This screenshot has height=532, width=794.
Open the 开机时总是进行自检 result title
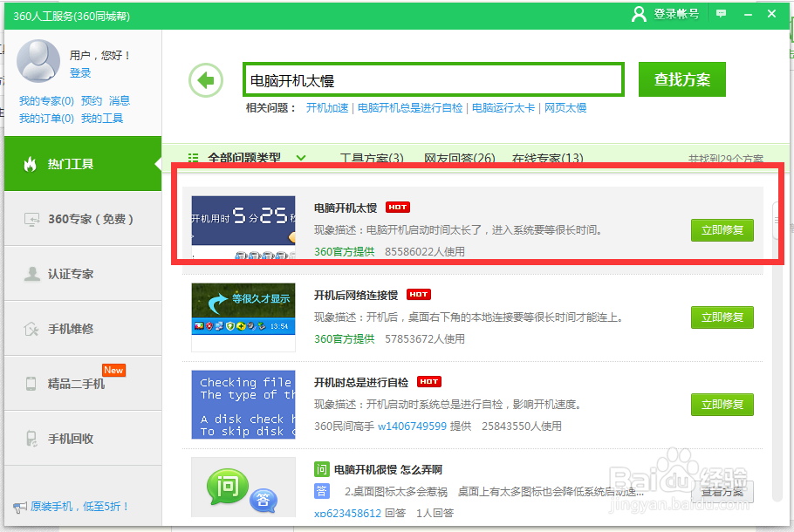(x=361, y=382)
